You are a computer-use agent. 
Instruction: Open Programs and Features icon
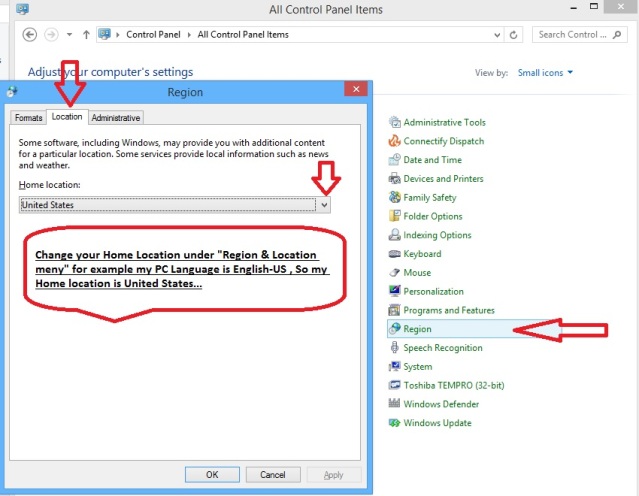coord(394,310)
